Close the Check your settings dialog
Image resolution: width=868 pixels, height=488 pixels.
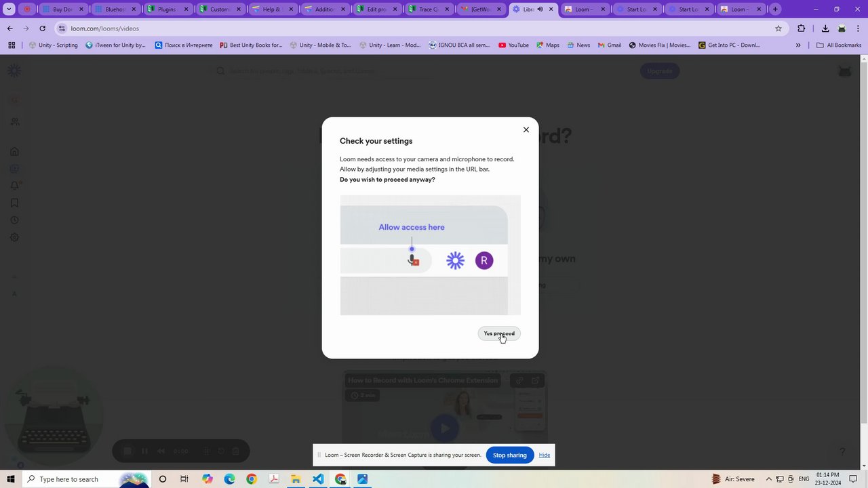coord(526,129)
